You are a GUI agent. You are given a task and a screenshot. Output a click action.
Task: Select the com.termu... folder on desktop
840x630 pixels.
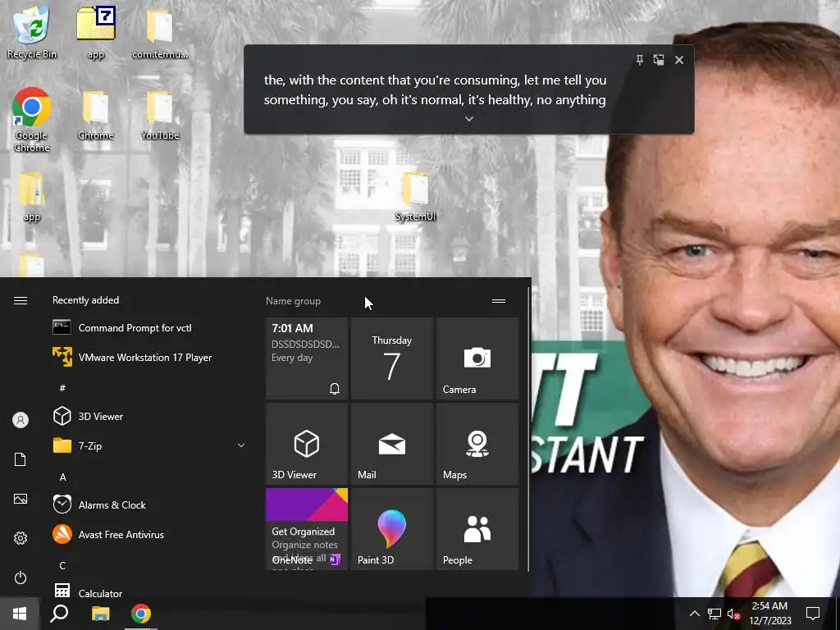pyautogui.click(x=160, y=32)
